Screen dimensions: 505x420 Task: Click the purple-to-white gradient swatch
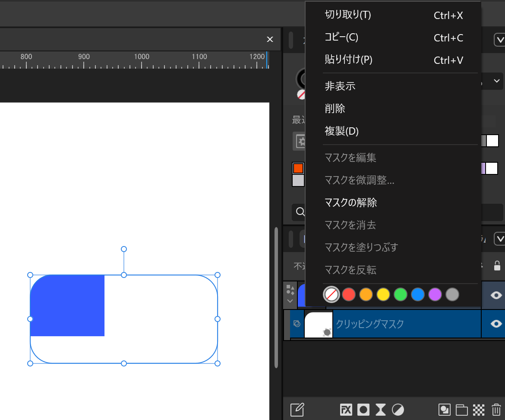(489, 168)
